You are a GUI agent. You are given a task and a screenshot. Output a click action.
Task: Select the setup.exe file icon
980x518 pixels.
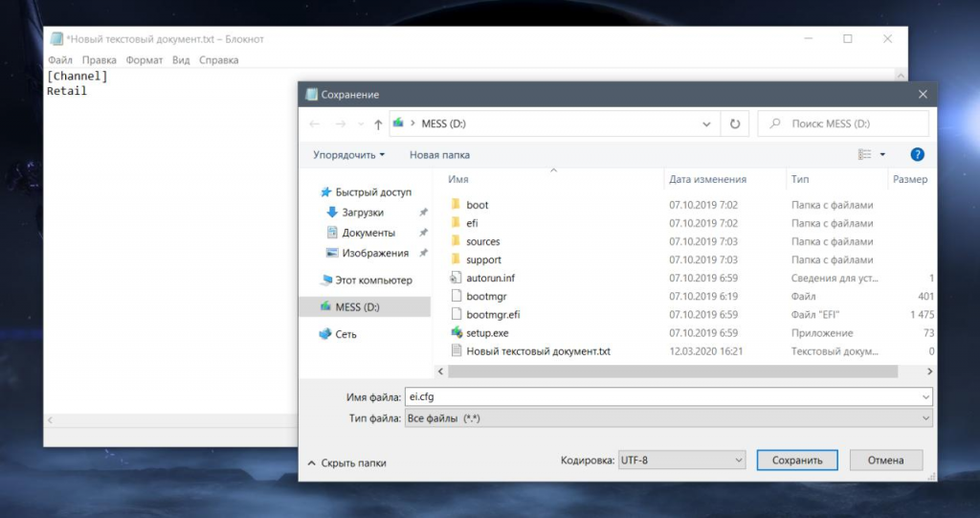(457, 333)
